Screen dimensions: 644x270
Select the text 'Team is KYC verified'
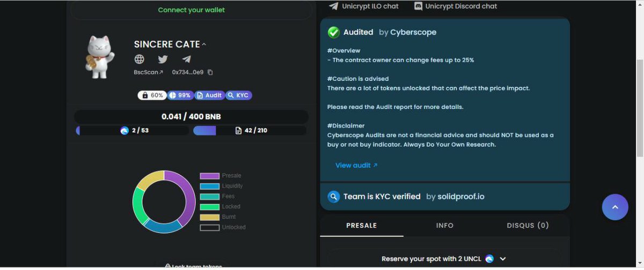click(x=382, y=197)
